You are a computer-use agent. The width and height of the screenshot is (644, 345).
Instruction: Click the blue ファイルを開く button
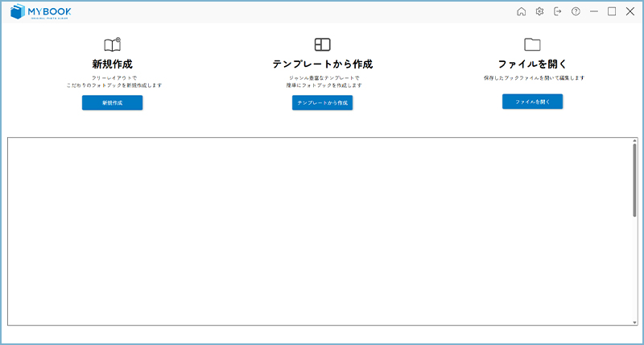[x=532, y=102]
